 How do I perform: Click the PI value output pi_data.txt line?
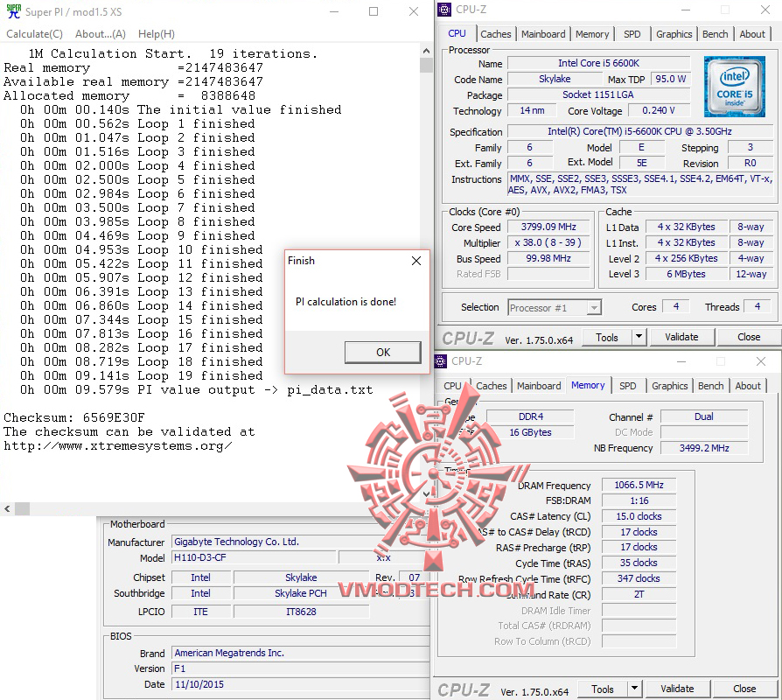coord(197,389)
